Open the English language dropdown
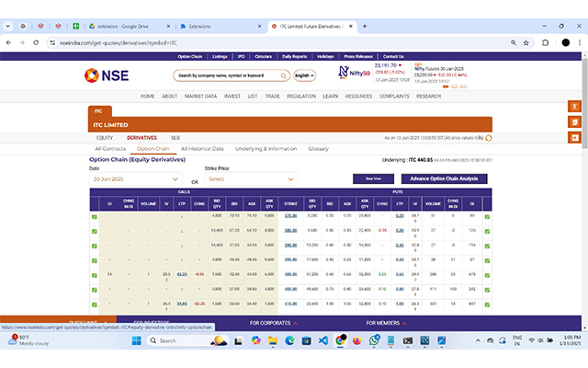 304,75
